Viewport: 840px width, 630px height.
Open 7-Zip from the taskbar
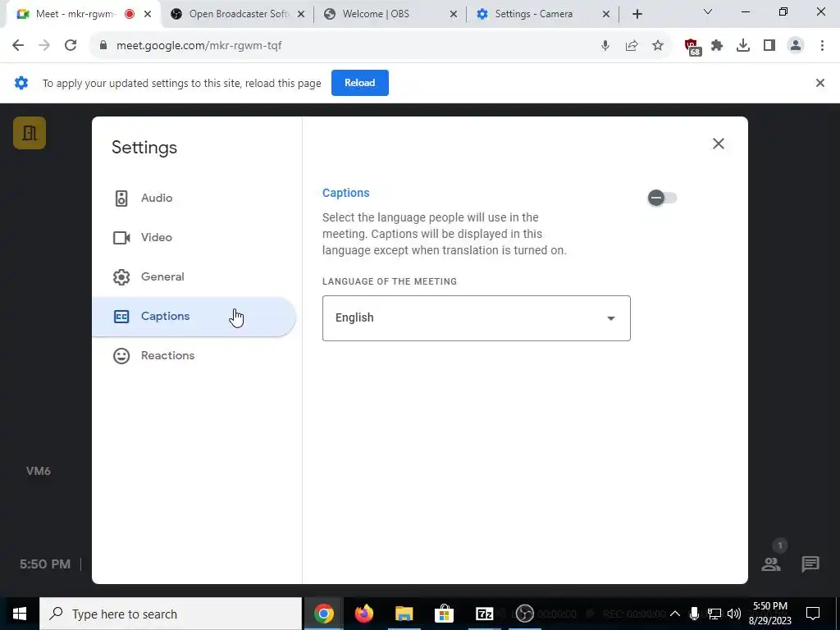pos(484,614)
